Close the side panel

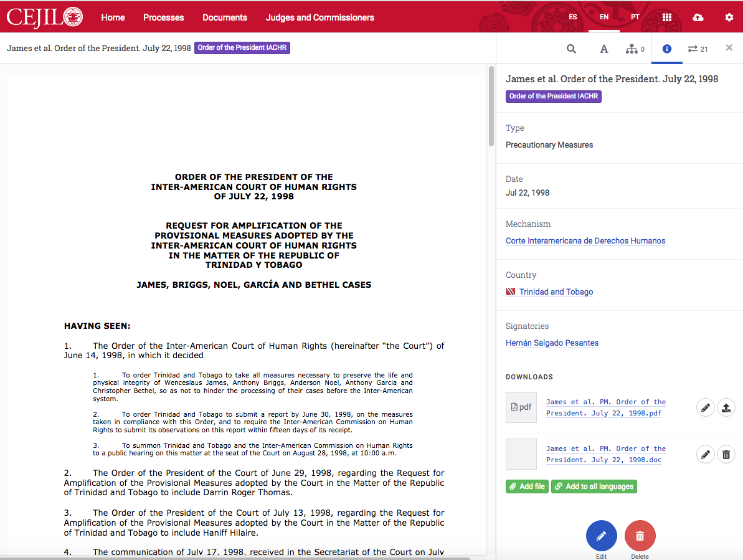pyautogui.click(x=729, y=47)
